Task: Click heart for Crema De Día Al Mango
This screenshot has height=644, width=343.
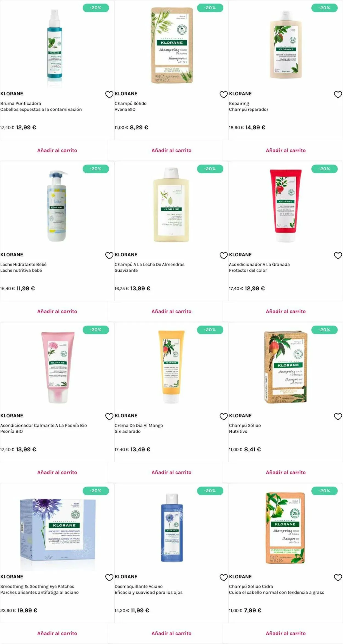Action: point(224,417)
